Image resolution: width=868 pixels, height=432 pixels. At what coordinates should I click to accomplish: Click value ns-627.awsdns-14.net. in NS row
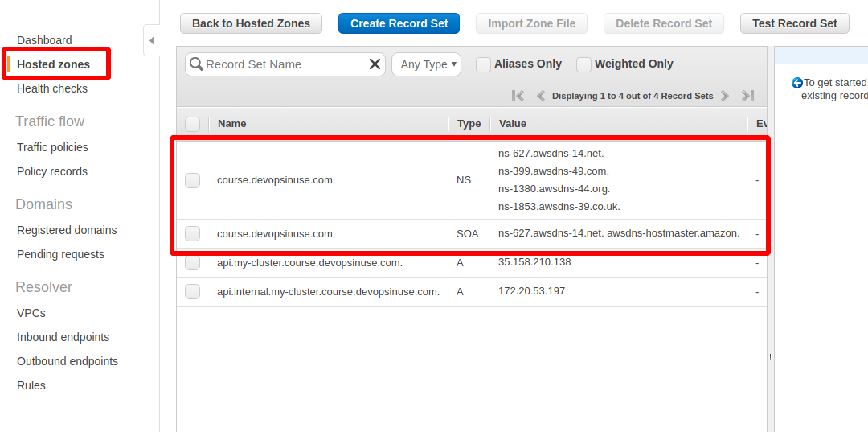[551, 154]
